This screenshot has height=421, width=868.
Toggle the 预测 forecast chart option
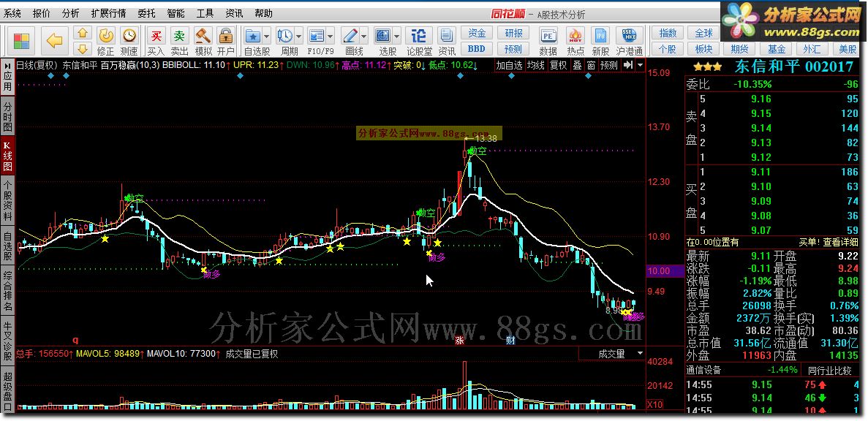(x=609, y=65)
